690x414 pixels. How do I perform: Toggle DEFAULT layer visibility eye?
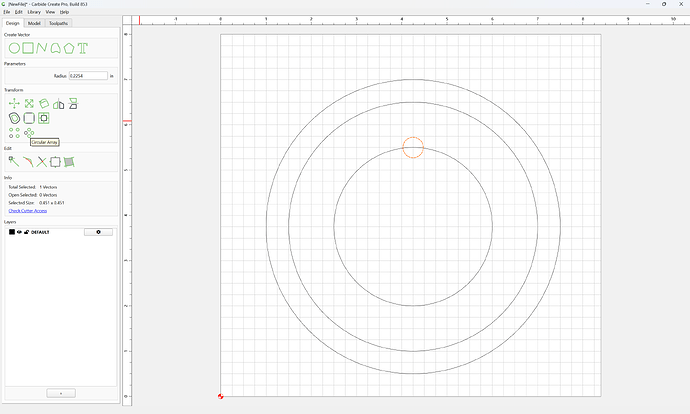(19, 232)
